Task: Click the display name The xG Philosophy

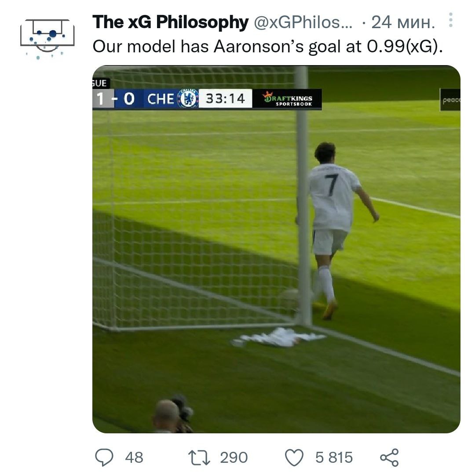Action: (x=170, y=22)
